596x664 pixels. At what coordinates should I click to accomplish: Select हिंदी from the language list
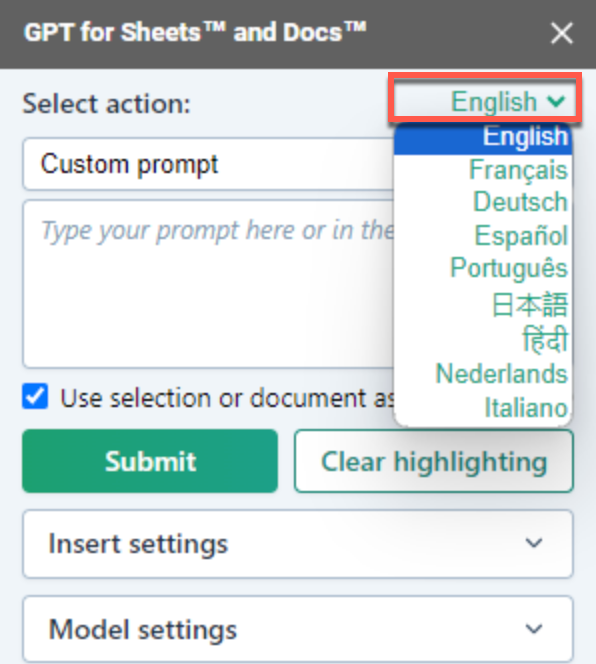(483, 340)
